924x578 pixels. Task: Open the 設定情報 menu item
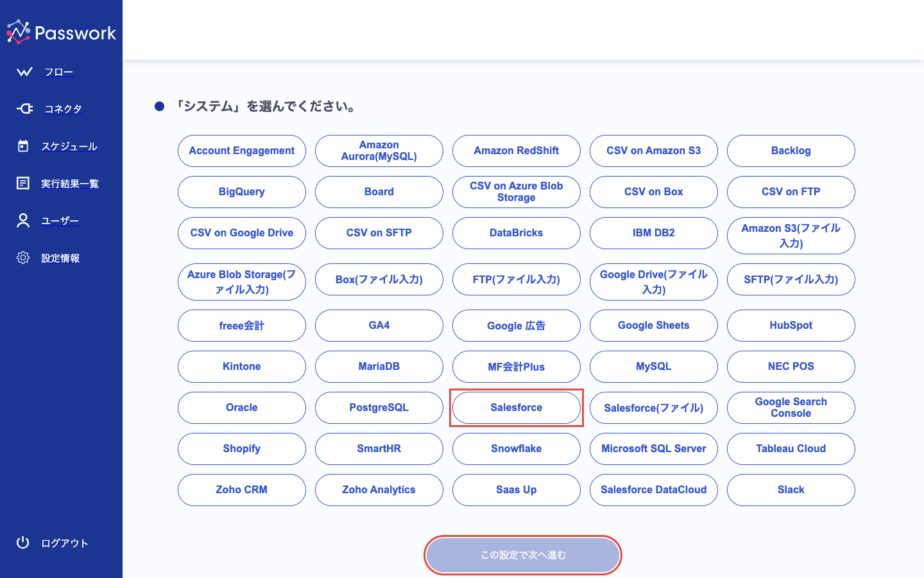(x=60, y=258)
